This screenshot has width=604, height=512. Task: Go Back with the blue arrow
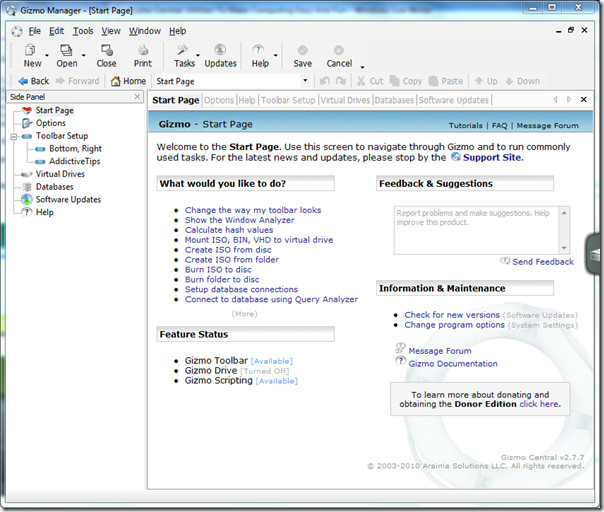point(34,81)
